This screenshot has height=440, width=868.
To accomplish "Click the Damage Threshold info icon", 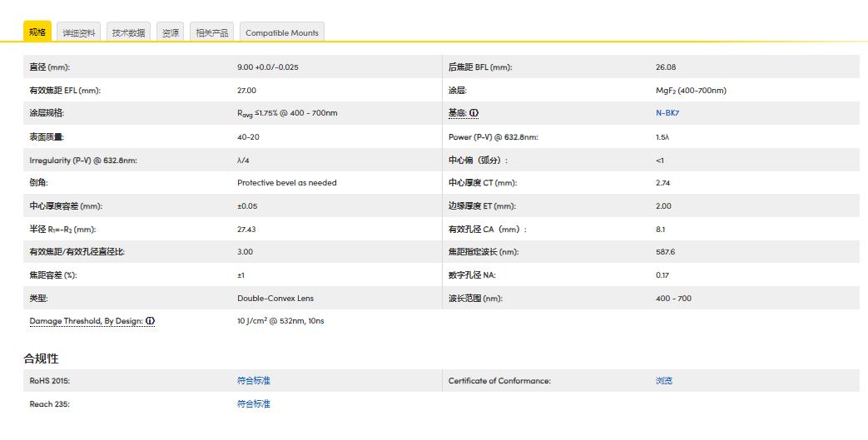I will coord(151,321).
